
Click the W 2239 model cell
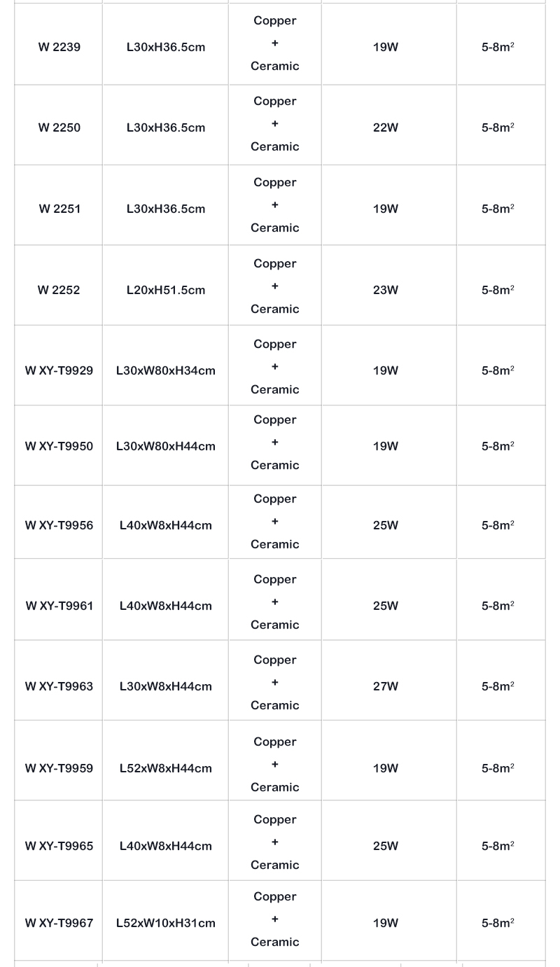(59, 48)
